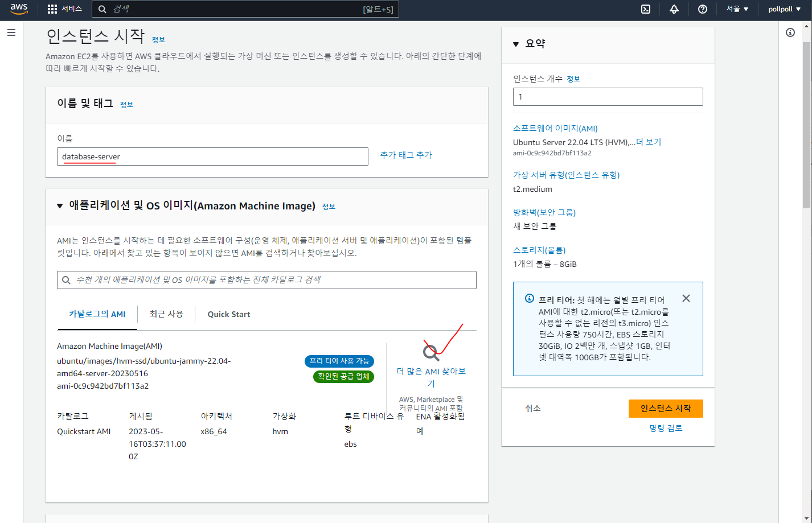
Task: Switch to the 최근 사용 tab
Action: pos(166,314)
